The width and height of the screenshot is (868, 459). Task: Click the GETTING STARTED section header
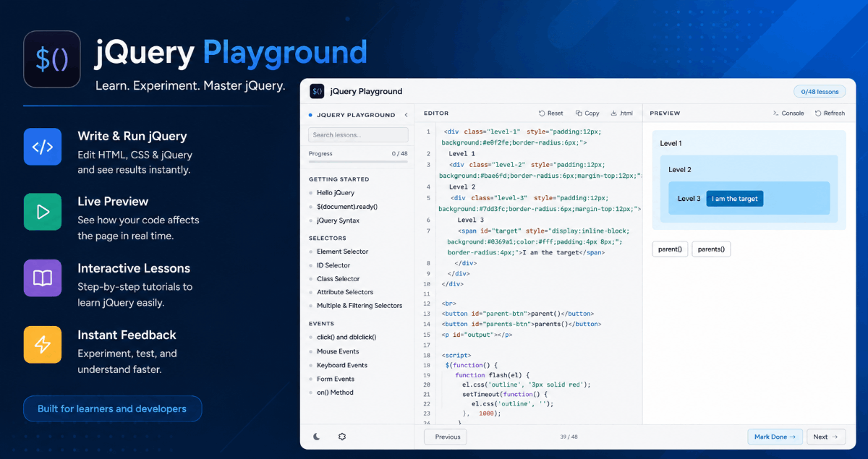[x=339, y=179]
